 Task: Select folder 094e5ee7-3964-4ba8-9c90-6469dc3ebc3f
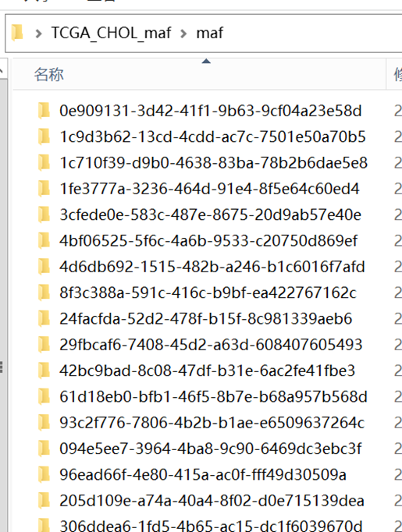coord(211,449)
